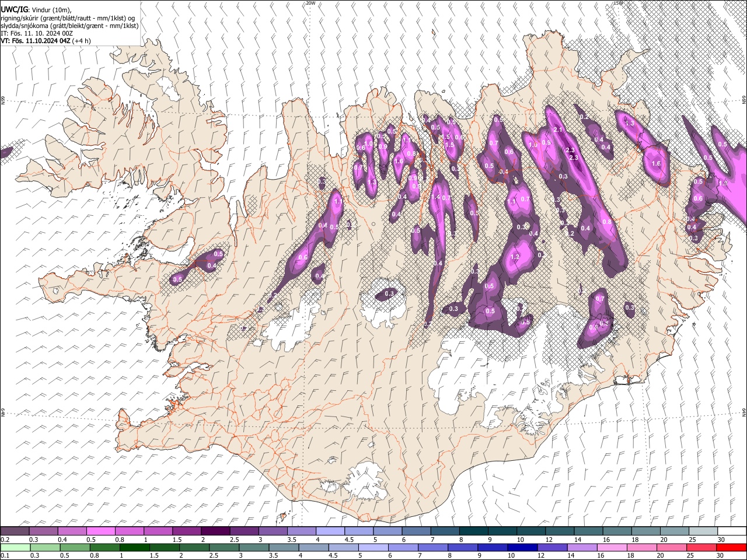Click the darkest purple 2 snow legend swatch
Image resolution: width=747 pixels, height=560 pixels.
point(215,531)
